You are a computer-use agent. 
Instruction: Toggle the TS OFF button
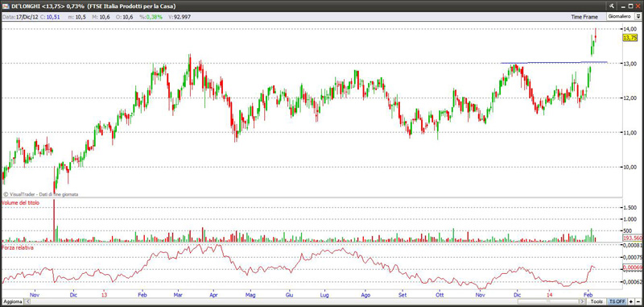click(617, 301)
